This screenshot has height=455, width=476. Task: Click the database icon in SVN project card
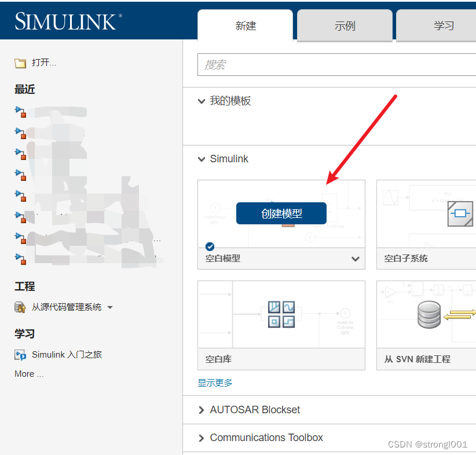429,315
